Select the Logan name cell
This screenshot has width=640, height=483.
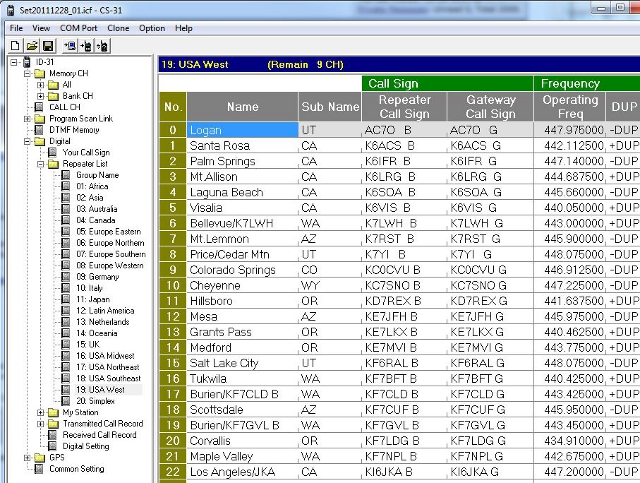241,130
